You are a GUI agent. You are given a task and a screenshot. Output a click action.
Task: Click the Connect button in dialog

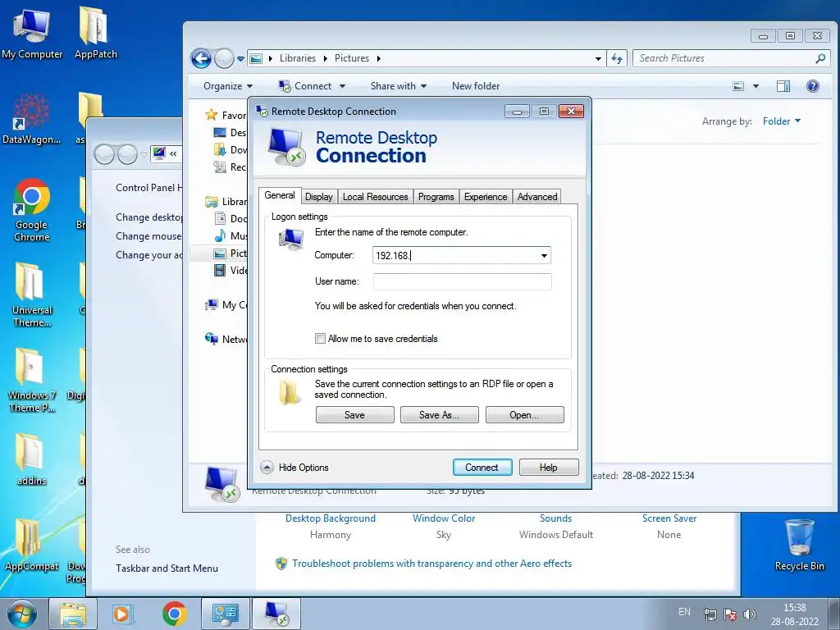[x=482, y=467]
